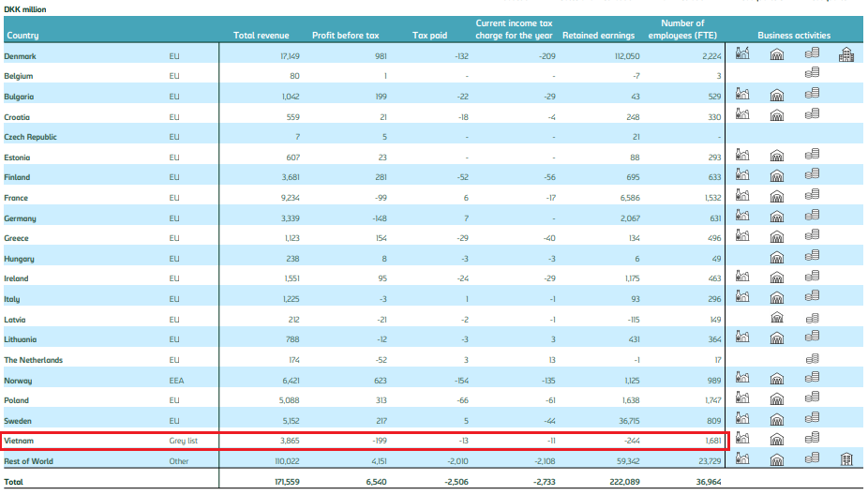Click the brewery icon in Norway row
The height and width of the screenshot is (495, 868).
(742, 379)
